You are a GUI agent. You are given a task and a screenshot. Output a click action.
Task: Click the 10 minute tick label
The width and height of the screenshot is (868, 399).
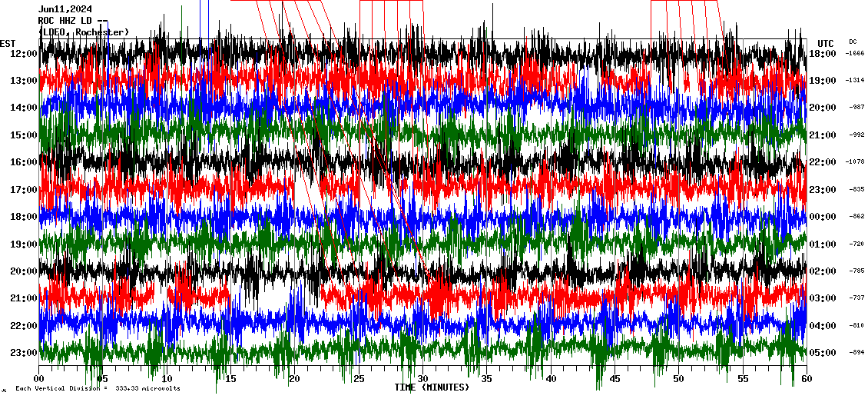(167, 379)
